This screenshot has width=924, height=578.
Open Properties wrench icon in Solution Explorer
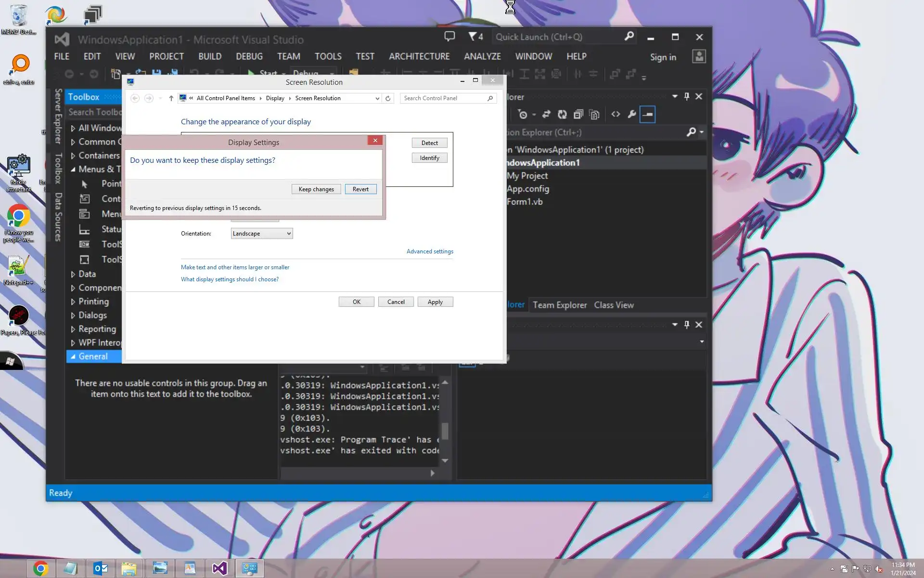(632, 114)
